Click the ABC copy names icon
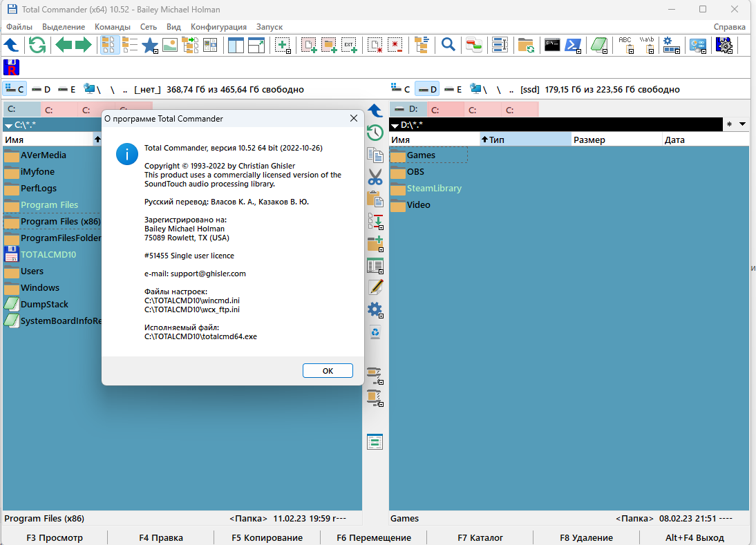This screenshot has height=545, width=756. pos(626,46)
